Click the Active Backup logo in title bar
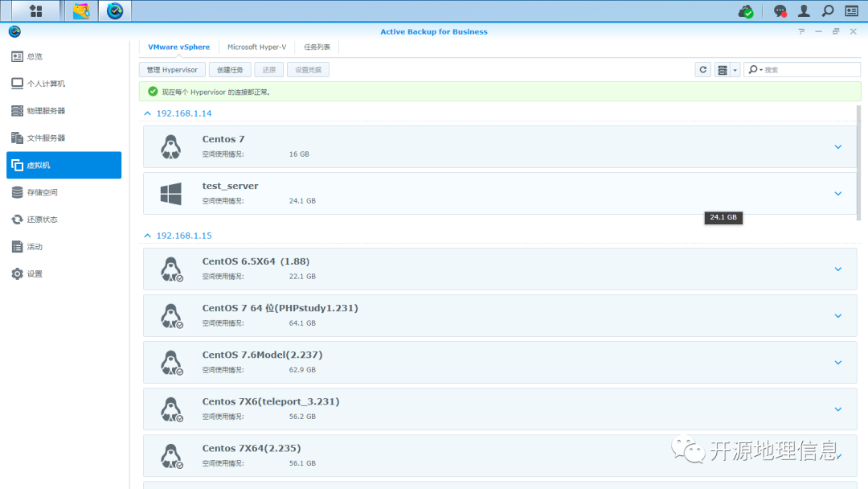 coord(15,31)
